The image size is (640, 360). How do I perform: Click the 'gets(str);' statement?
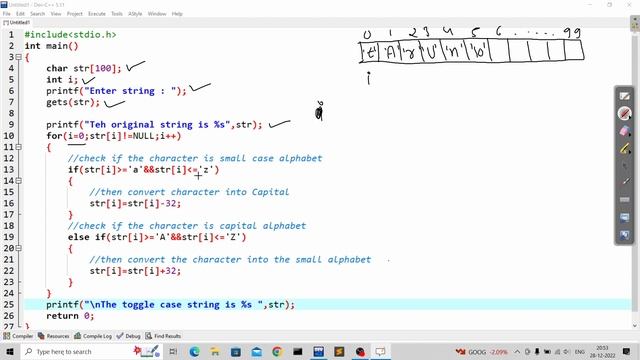pos(73,102)
